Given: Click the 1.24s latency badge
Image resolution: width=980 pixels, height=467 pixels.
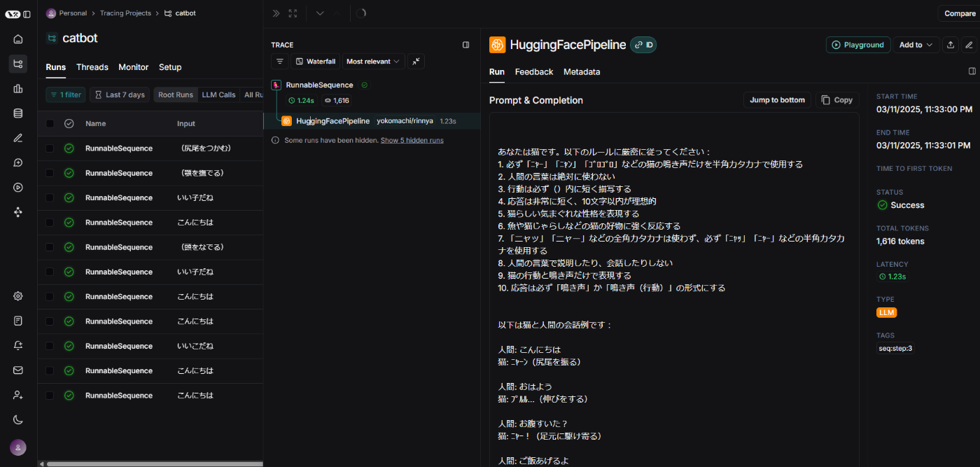Looking at the screenshot, I should coord(301,101).
